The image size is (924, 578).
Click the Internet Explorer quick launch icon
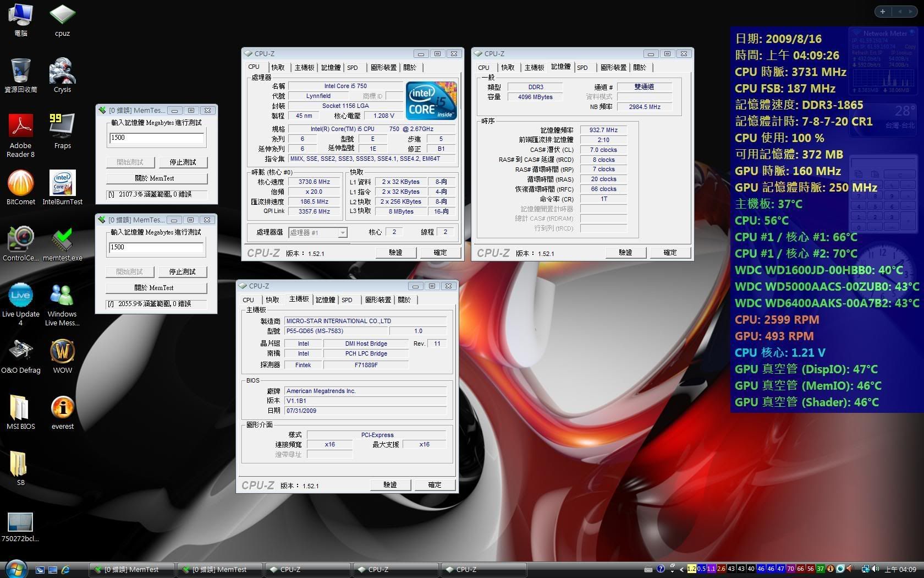click(66, 570)
